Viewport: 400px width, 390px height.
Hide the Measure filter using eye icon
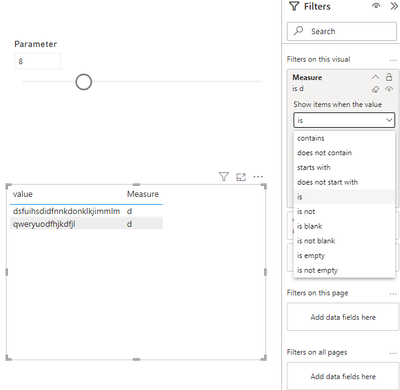[x=389, y=89]
